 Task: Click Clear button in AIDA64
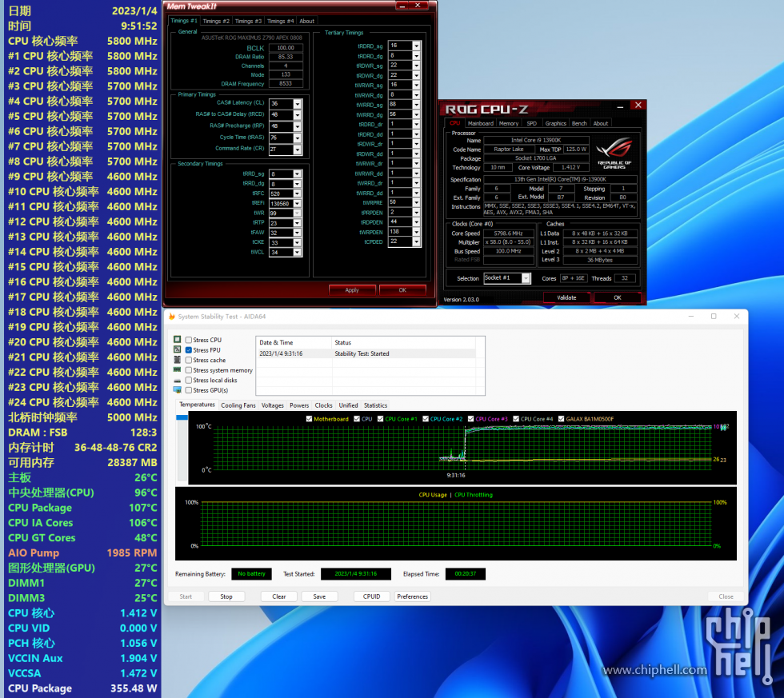click(279, 596)
